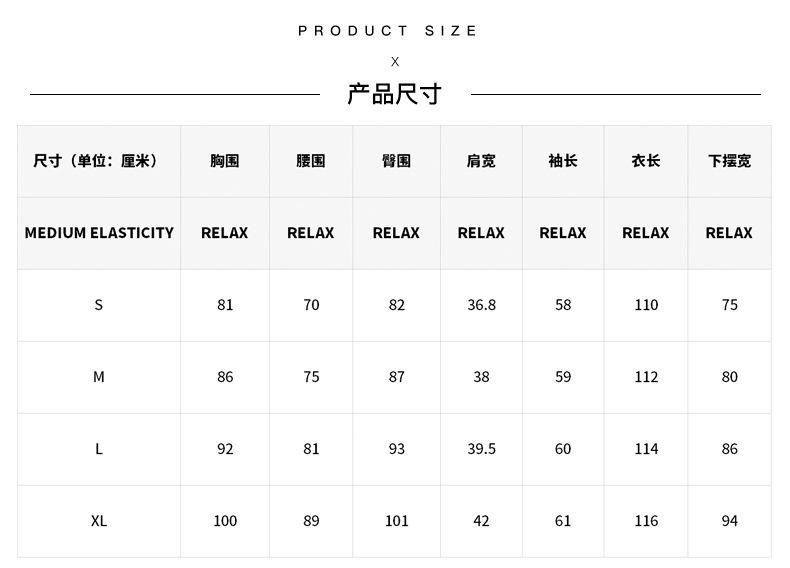Screen dimensions: 790x568
Task: Click shoulder width value 36.8
Action: click(x=481, y=305)
